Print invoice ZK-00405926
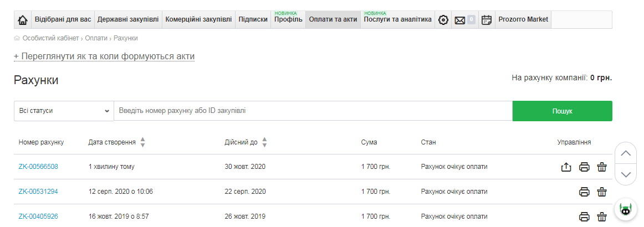This screenshot has width=644, height=227. click(x=584, y=217)
